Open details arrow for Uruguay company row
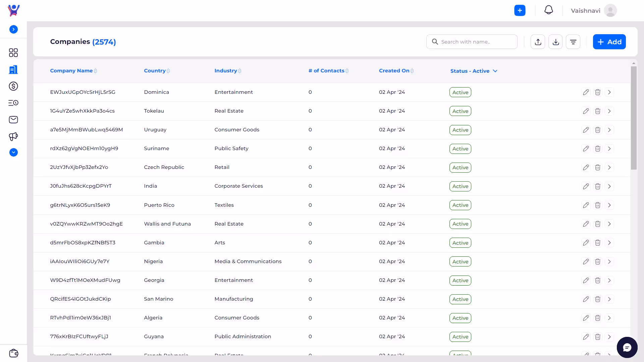This screenshot has height=362, width=644. point(609,130)
